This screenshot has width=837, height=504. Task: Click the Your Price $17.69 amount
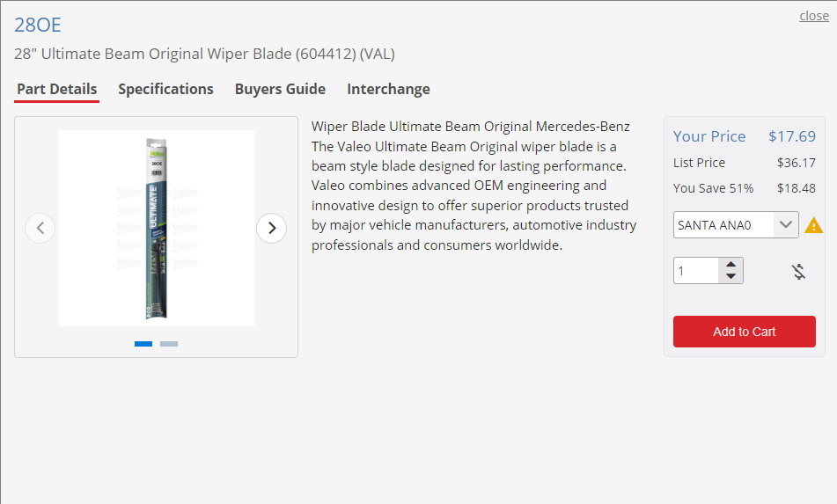click(x=792, y=136)
